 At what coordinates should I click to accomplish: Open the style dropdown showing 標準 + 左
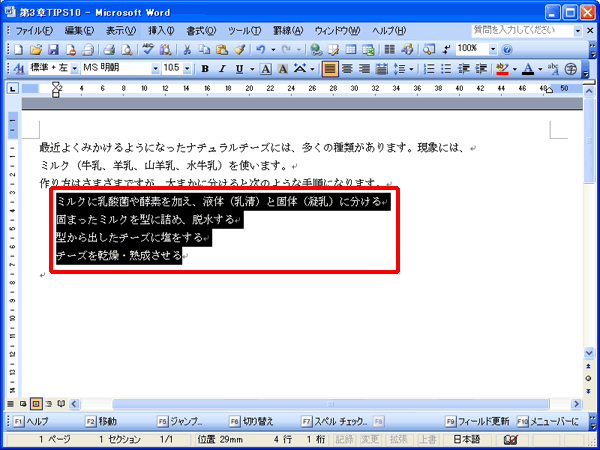tap(75, 69)
